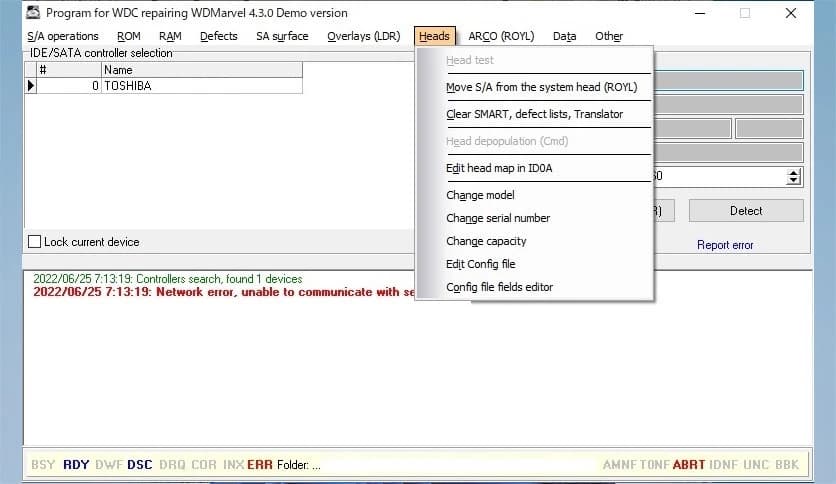The image size is (836, 484).
Task: Open the ROM menu
Action: coord(128,36)
